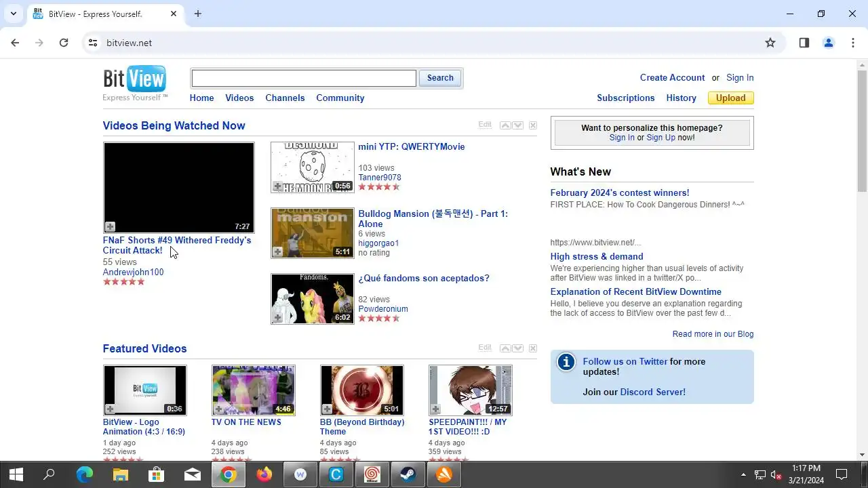Open Firefox from taskbar

click(264, 474)
